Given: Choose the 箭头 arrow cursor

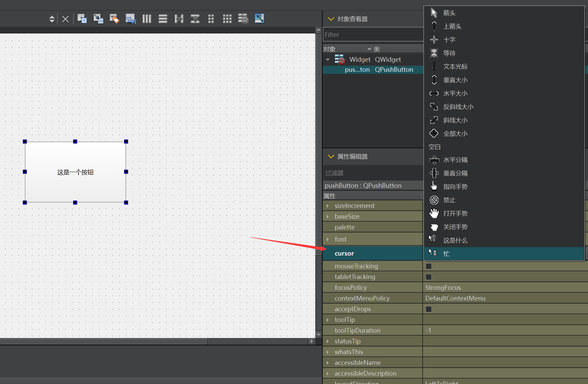Looking at the screenshot, I should point(504,13).
